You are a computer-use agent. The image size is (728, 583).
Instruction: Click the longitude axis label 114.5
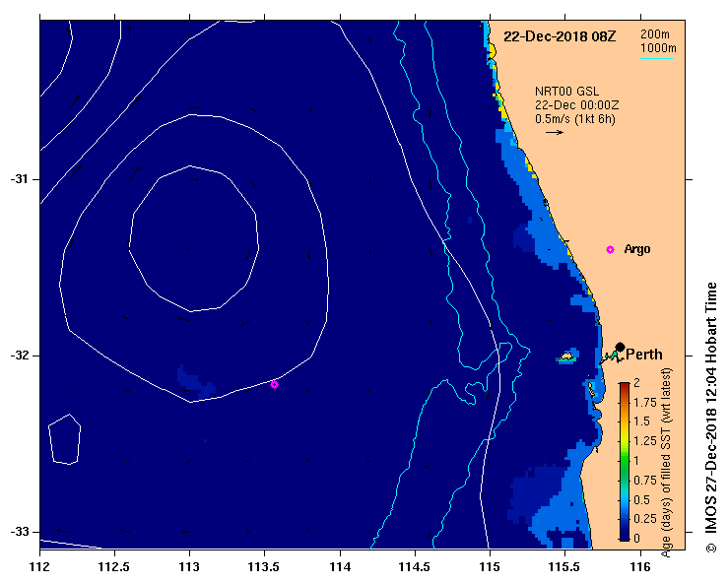pos(415,567)
